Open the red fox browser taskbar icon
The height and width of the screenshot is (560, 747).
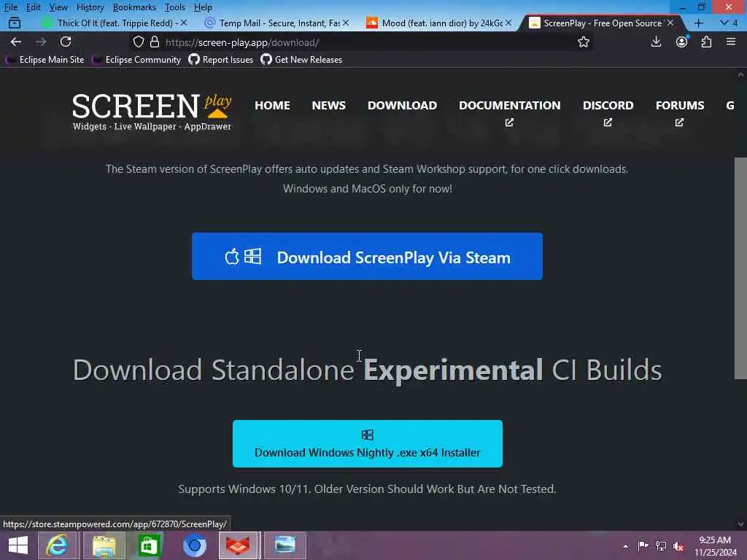point(239,545)
